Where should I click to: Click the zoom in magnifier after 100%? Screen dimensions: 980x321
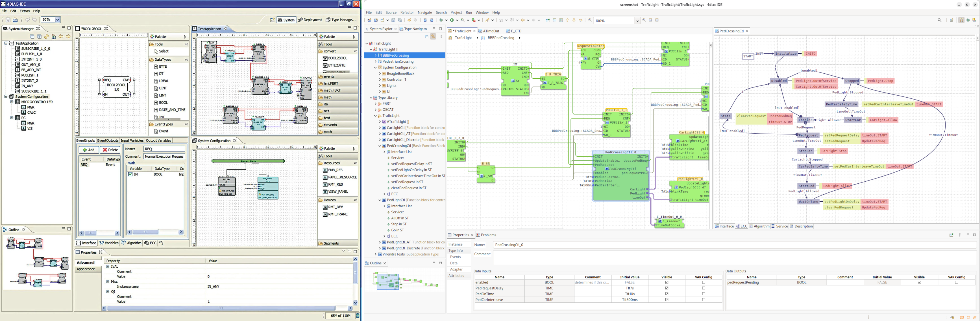coord(644,20)
